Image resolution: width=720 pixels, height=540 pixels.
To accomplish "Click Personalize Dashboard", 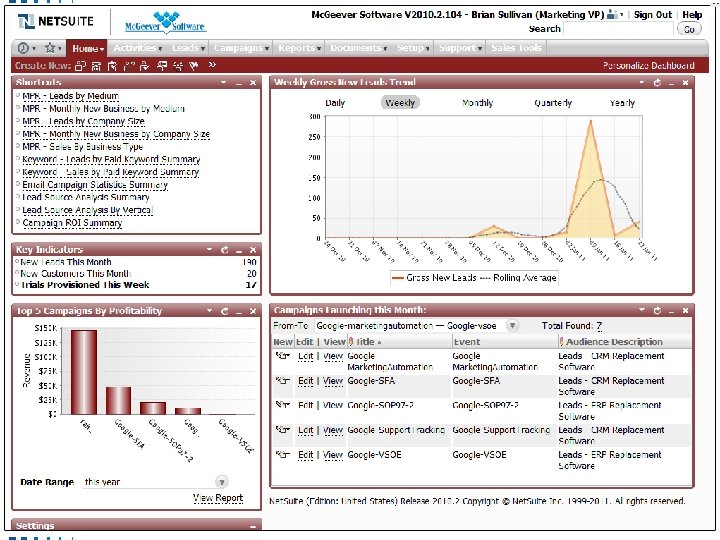I will (648, 66).
